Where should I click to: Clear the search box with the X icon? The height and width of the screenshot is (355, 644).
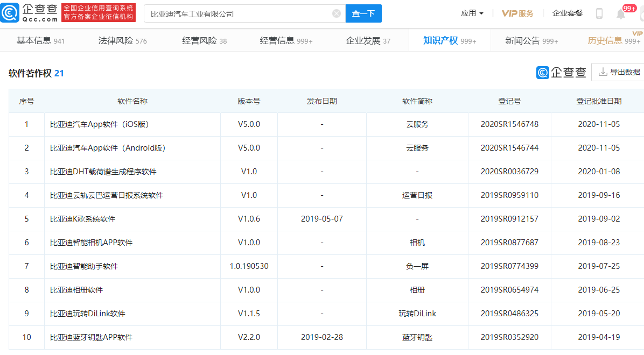coord(337,13)
